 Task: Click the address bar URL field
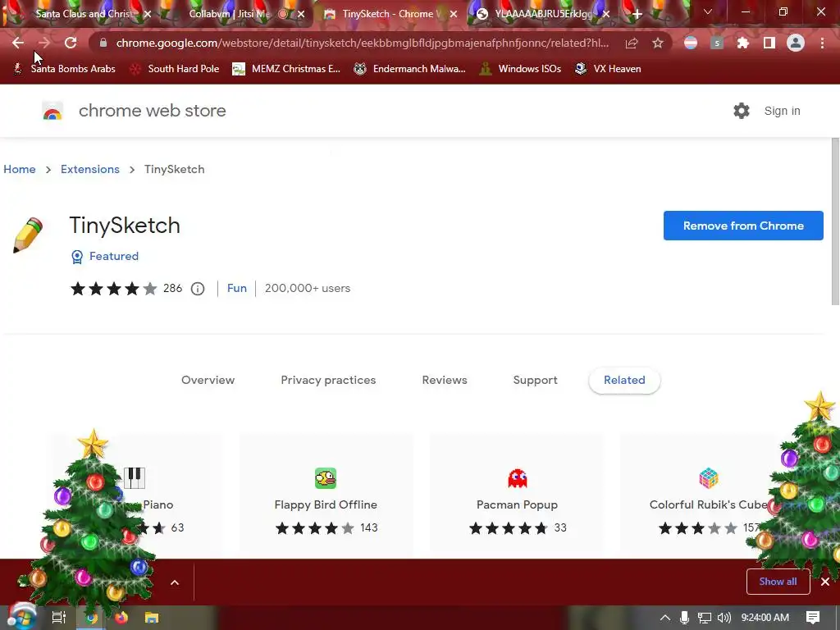[362, 43]
